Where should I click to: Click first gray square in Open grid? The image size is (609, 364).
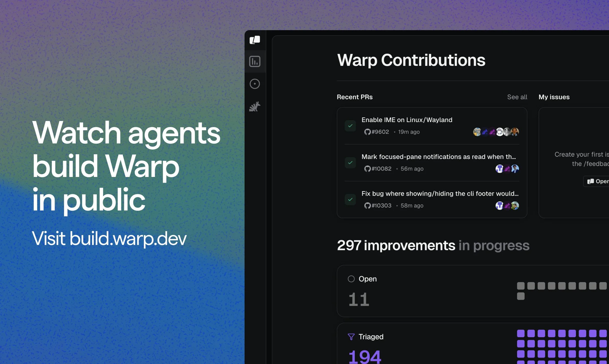pos(521,286)
